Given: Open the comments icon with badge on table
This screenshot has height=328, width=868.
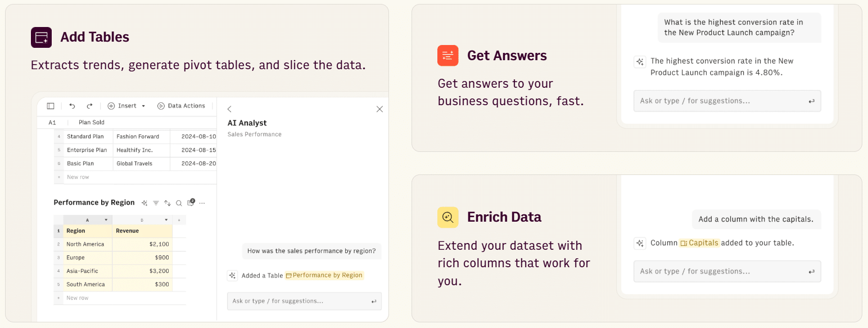Looking at the screenshot, I should point(191,203).
